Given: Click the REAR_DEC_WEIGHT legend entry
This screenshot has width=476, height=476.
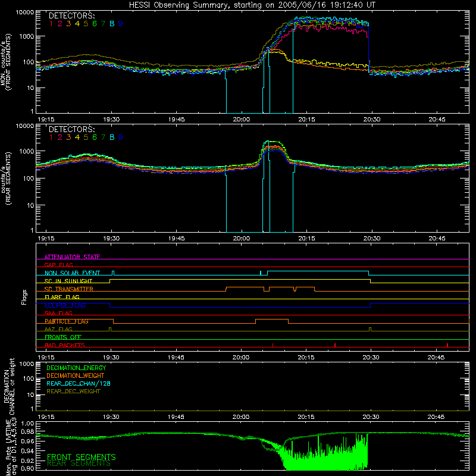Looking at the screenshot, I should coord(73,392).
